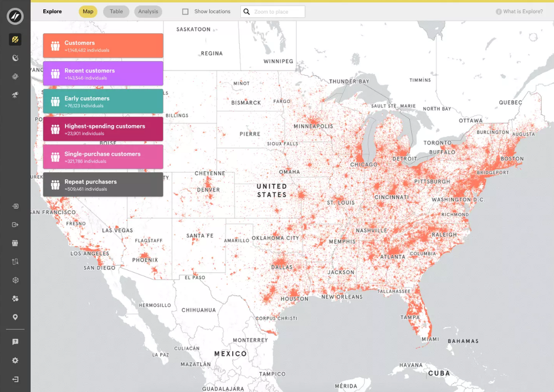Screen dimensions: 554x392
Task: Switch to the Analysis view tab
Action: pyautogui.click(x=148, y=11)
